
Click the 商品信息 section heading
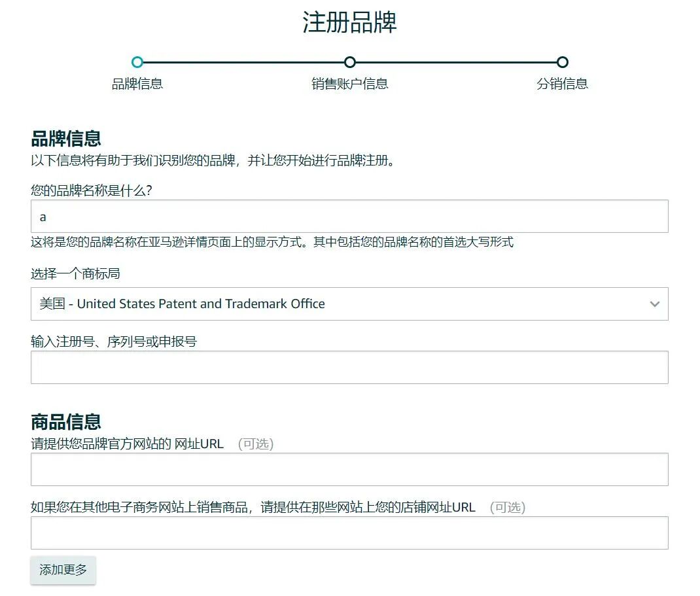point(65,422)
